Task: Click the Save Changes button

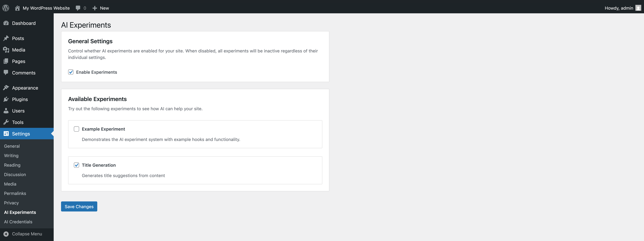Action: pos(79,207)
